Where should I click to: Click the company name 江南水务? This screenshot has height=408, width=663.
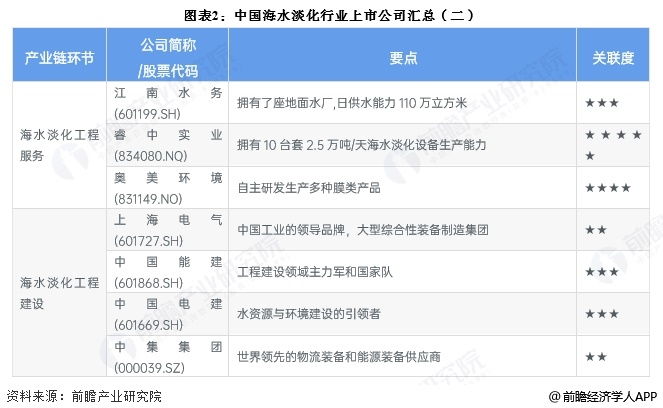point(168,93)
